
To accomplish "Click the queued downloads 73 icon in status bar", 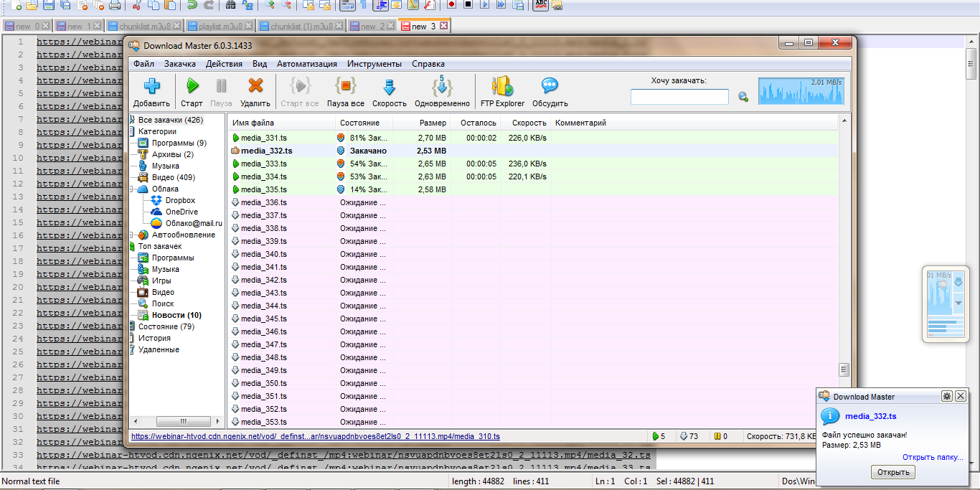I will (x=684, y=436).
